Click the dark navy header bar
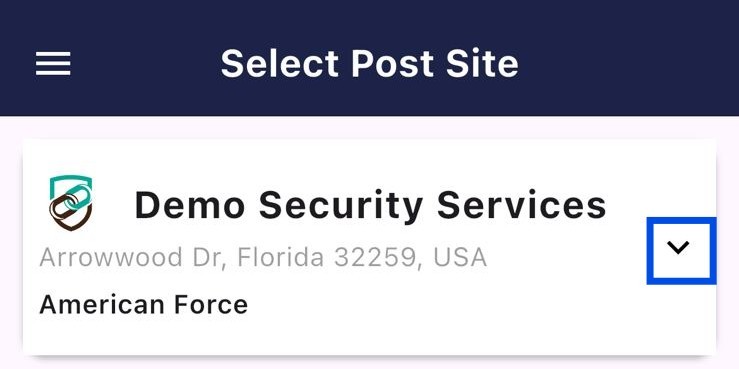The height and width of the screenshot is (369, 739). (x=370, y=58)
